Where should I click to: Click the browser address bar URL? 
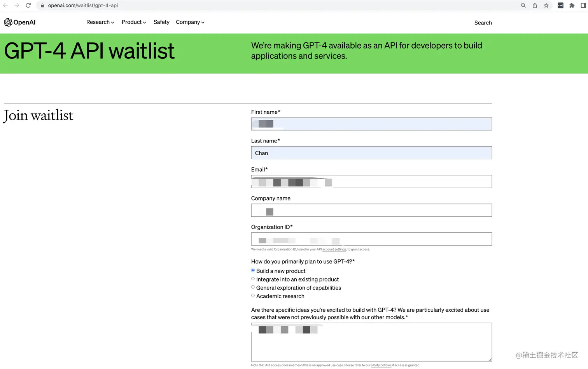point(83,5)
